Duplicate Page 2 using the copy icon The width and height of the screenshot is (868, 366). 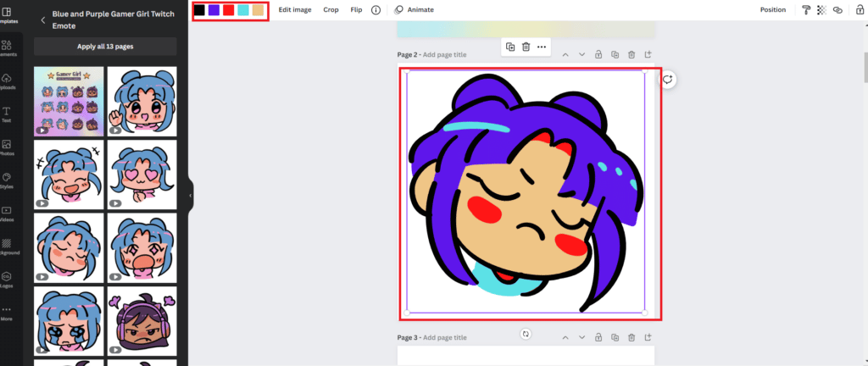pos(615,54)
